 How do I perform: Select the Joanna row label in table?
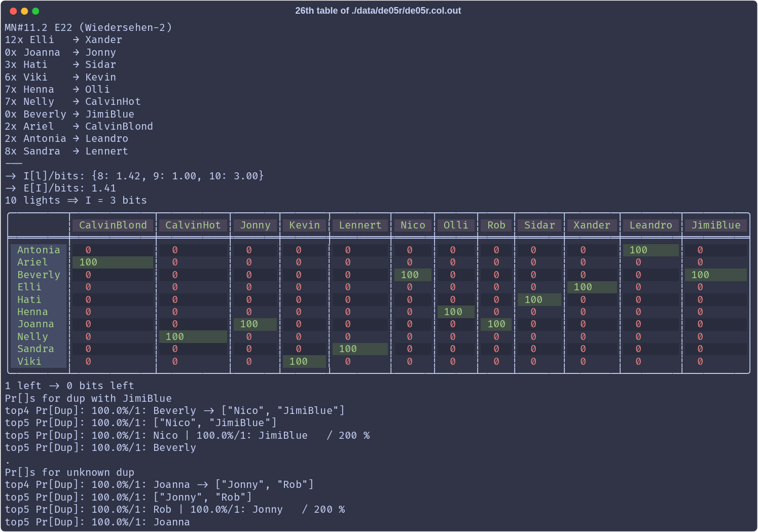coord(35,324)
